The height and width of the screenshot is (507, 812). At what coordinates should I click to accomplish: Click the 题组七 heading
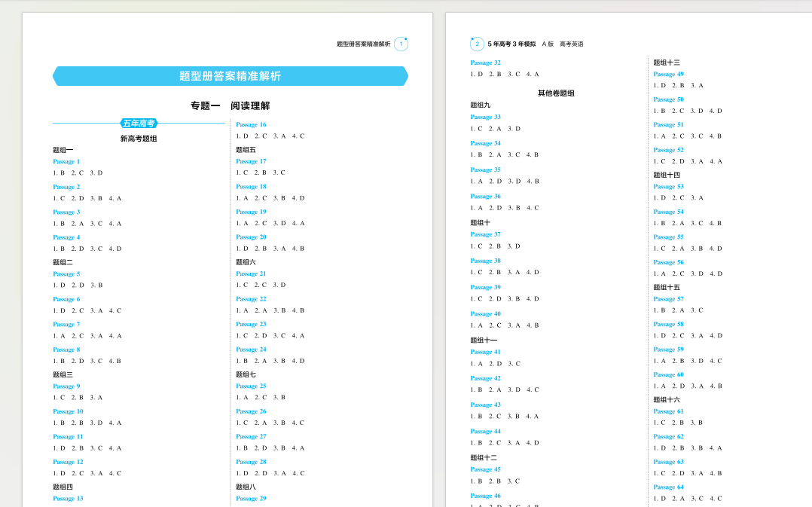coord(246,374)
